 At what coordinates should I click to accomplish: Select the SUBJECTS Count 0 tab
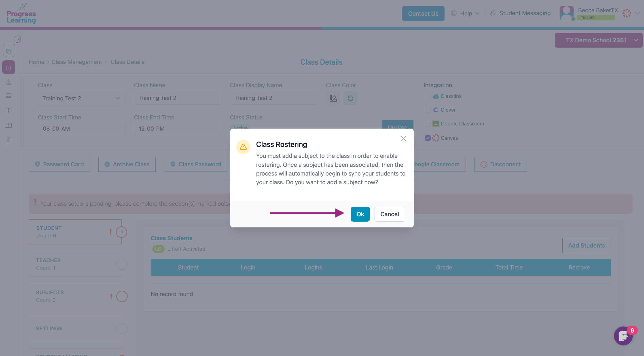[x=75, y=296]
